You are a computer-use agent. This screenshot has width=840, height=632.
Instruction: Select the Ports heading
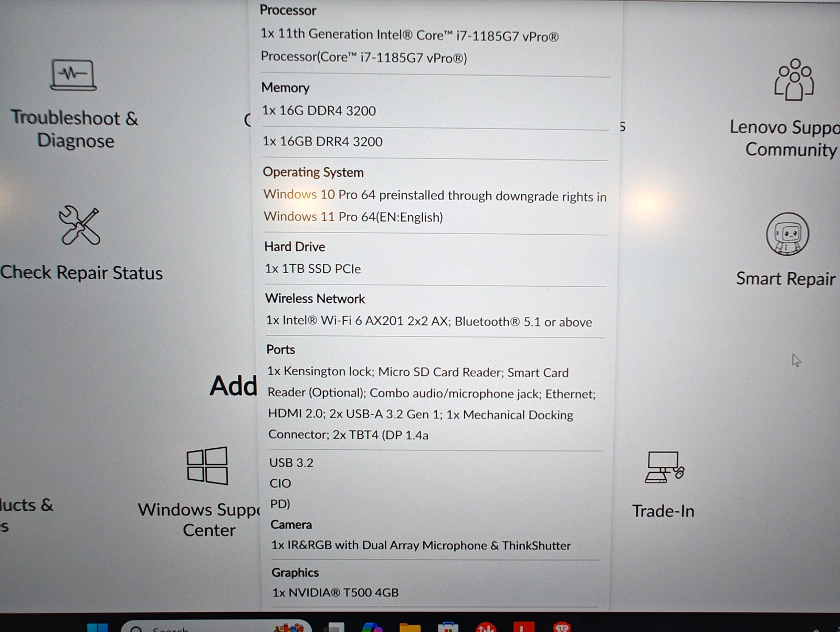click(x=281, y=350)
